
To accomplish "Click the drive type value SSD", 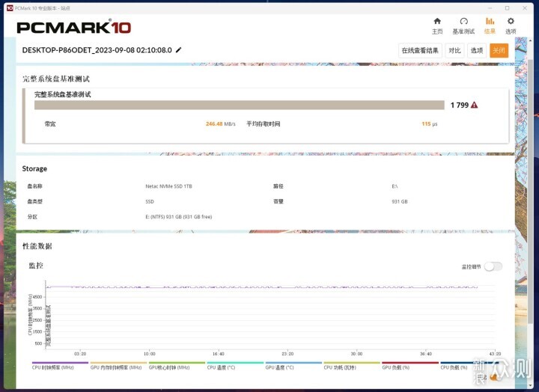I will click(150, 201).
